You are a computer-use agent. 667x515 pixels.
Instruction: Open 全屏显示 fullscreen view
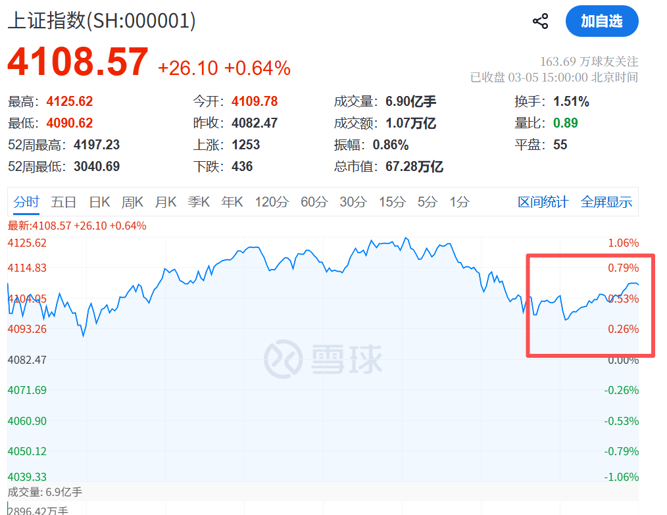click(606, 202)
